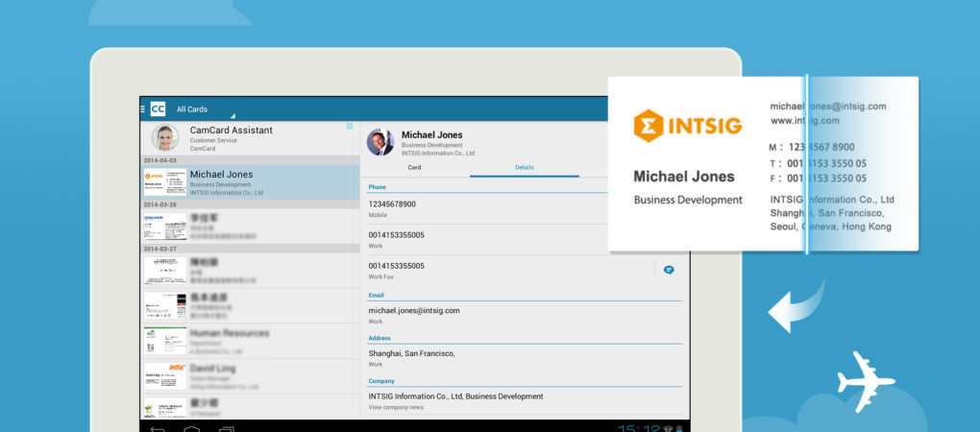Open the CamCard Assistant contact
Screen dimensions: 980x432
(x=252, y=137)
